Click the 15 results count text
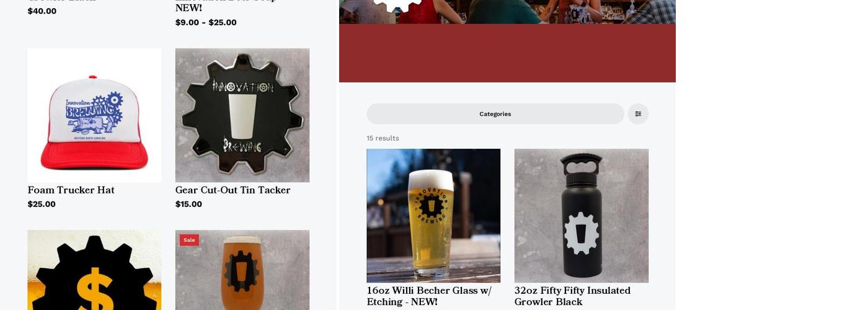Screen dimensions: 868x310 [383, 138]
